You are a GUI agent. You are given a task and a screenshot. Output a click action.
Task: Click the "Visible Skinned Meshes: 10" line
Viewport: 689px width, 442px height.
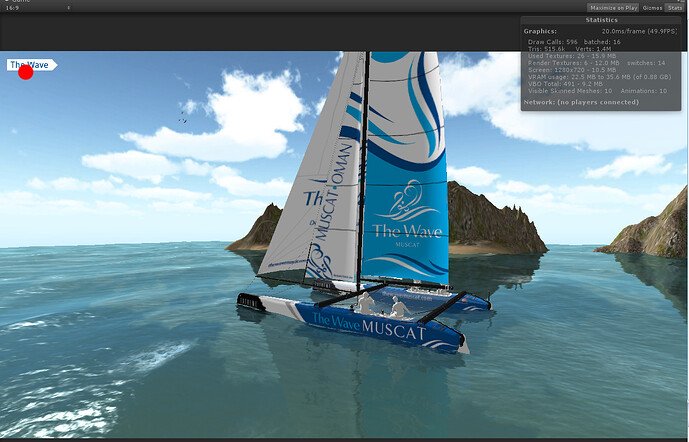pos(570,91)
